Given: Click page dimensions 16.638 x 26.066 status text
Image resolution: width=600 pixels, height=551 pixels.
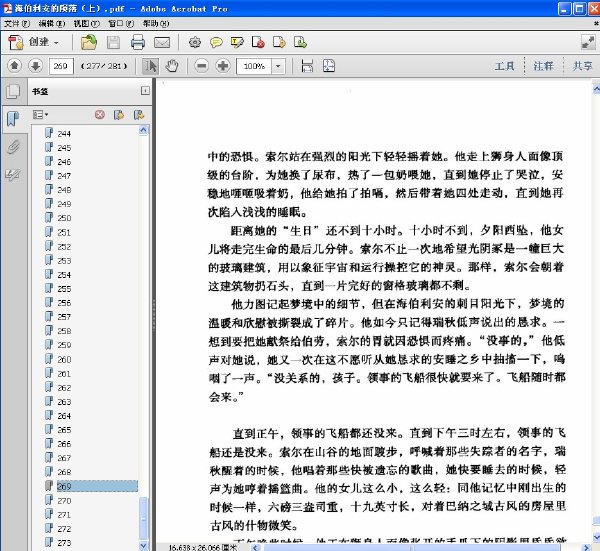Looking at the screenshot, I should click(203, 548).
